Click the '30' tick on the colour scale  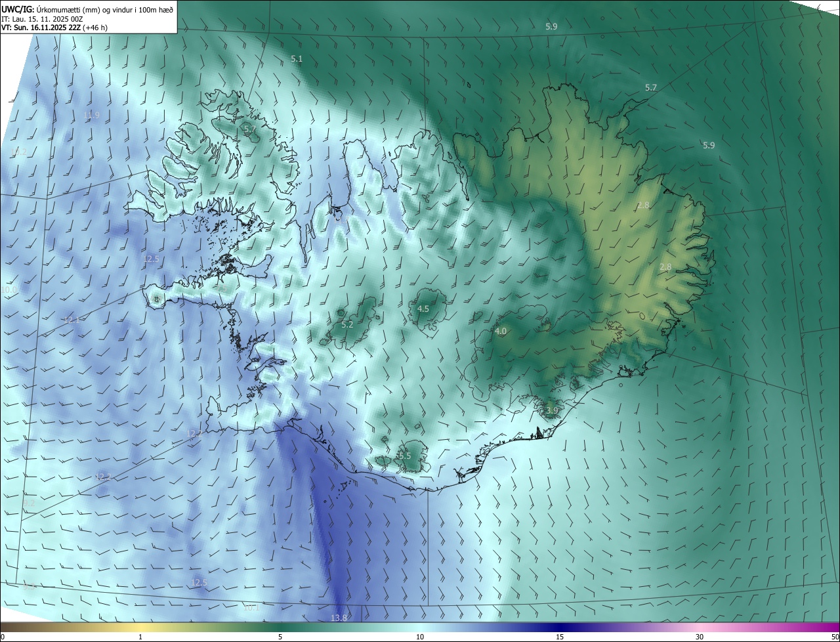tap(700, 637)
